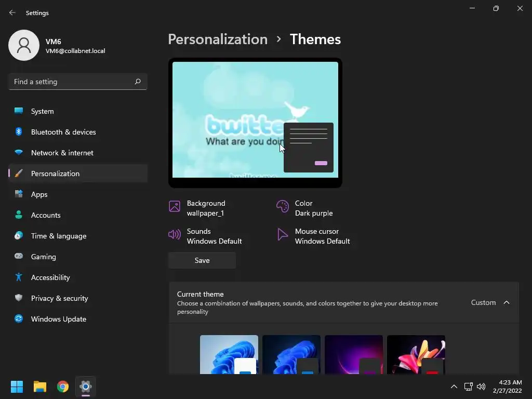
Task: Click the Network wifi icon in sidebar
Action: coord(19,152)
